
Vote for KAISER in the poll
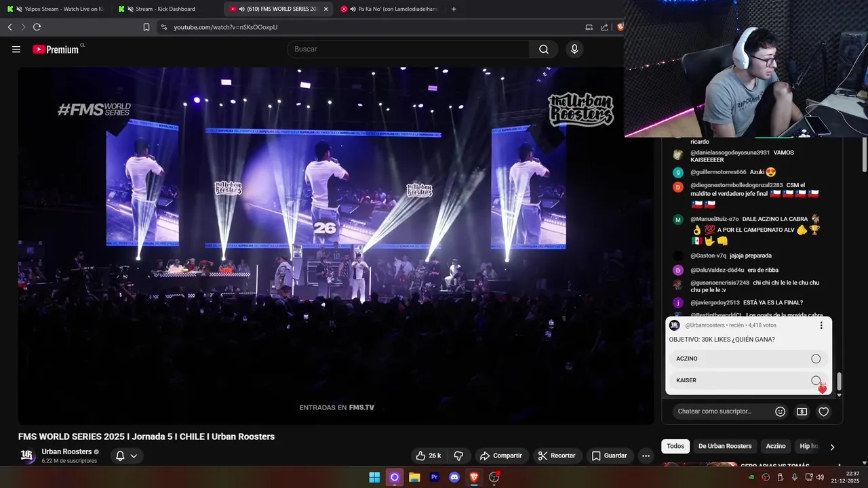[749, 380]
